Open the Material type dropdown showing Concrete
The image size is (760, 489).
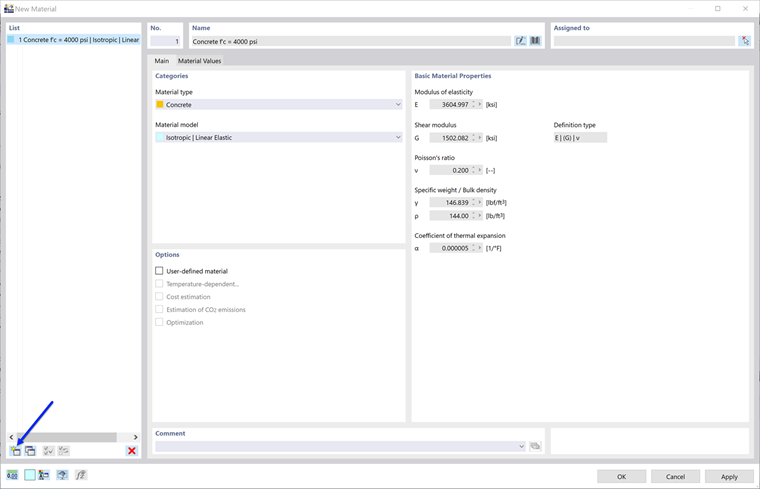tap(279, 105)
